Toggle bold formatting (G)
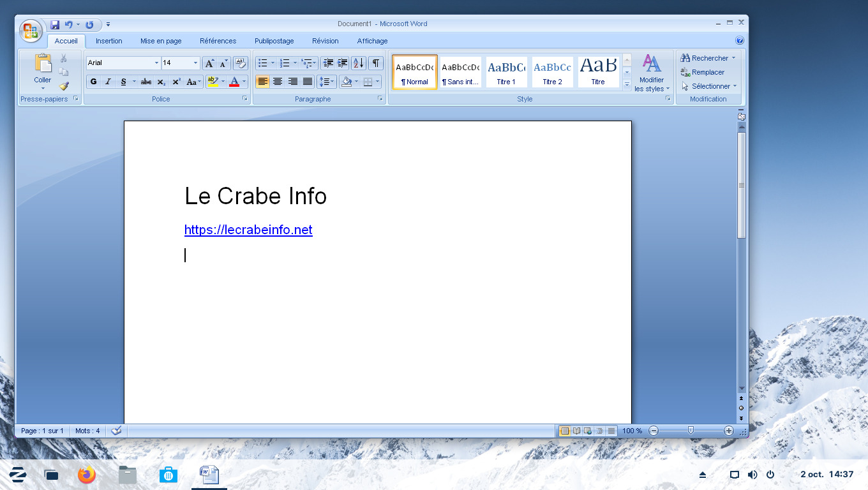868x490 pixels. click(94, 82)
